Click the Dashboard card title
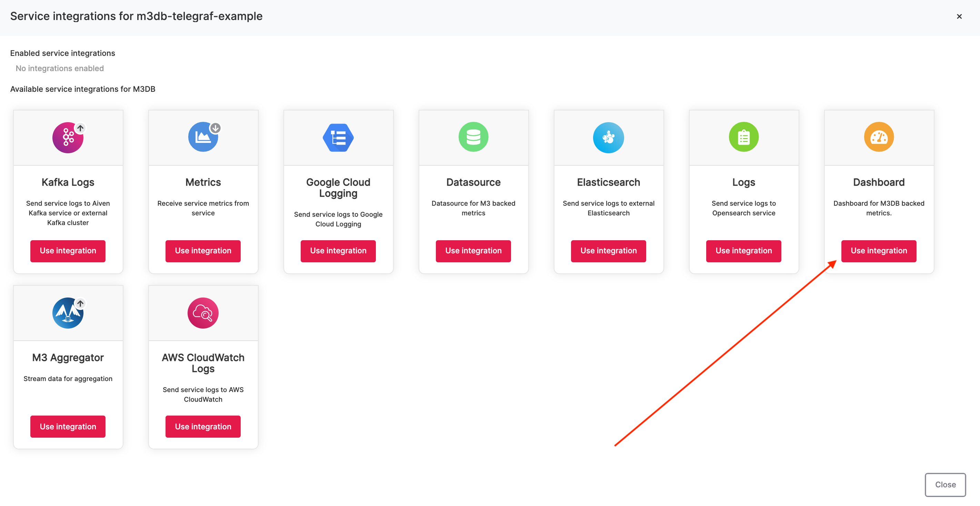The height and width of the screenshot is (506, 980). click(x=879, y=182)
